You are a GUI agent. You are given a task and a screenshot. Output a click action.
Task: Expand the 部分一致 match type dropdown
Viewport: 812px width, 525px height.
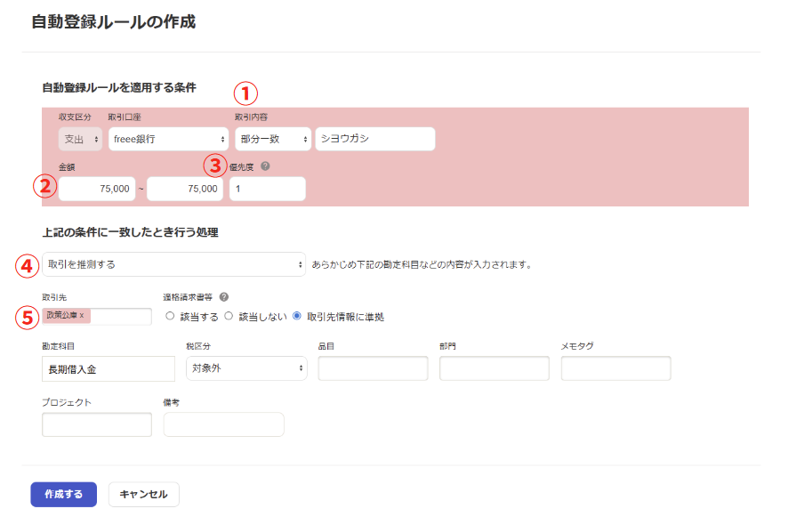point(272,140)
